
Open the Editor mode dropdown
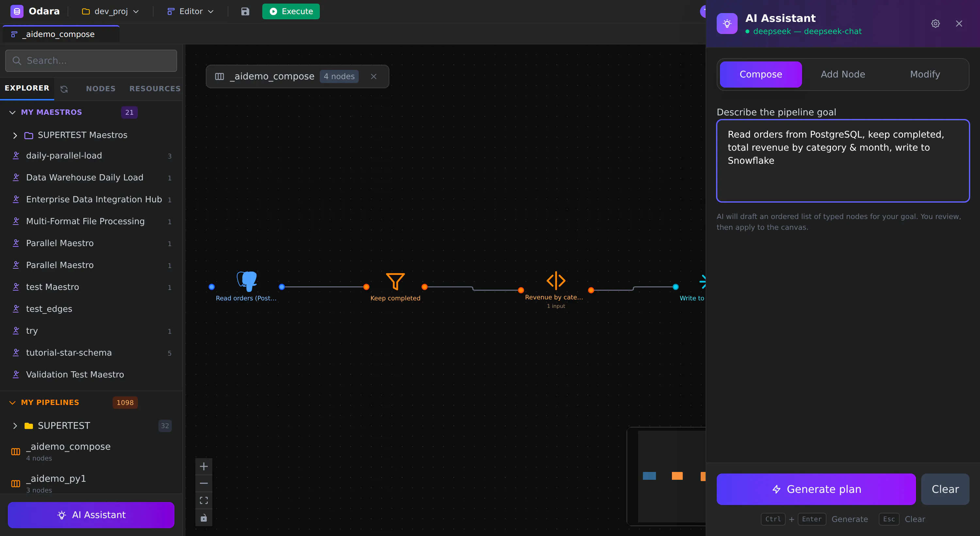point(190,11)
